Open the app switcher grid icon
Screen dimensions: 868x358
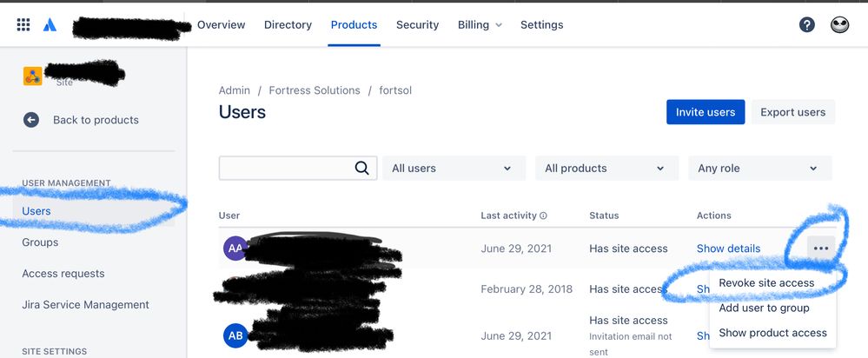tap(23, 25)
